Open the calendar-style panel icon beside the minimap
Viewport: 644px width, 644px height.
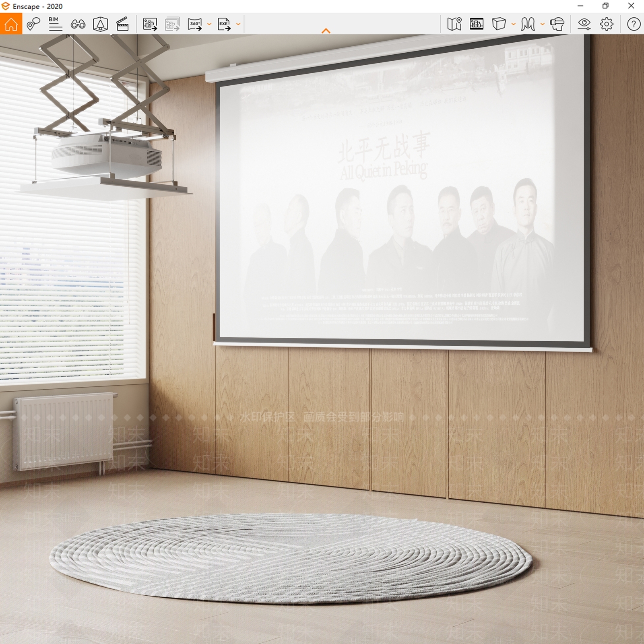point(477,24)
